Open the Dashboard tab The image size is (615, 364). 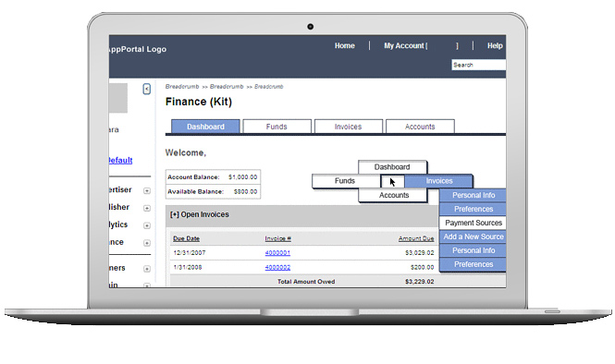pyautogui.click(x=205, y=127)
